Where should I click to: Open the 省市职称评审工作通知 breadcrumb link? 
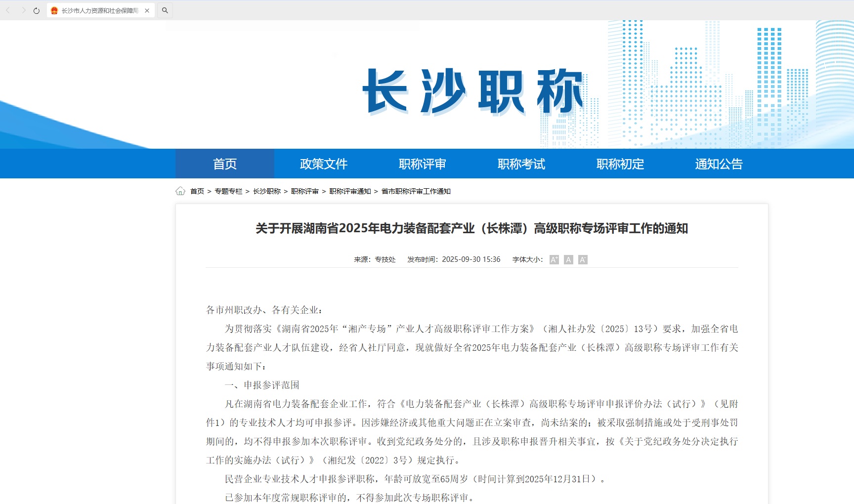[x=416, y=191]
